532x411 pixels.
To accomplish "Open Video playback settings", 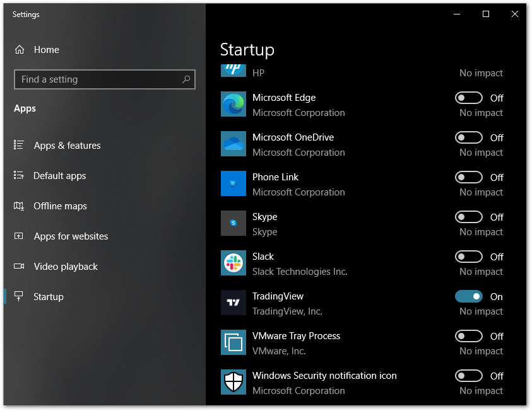I will tap(105, 266).
